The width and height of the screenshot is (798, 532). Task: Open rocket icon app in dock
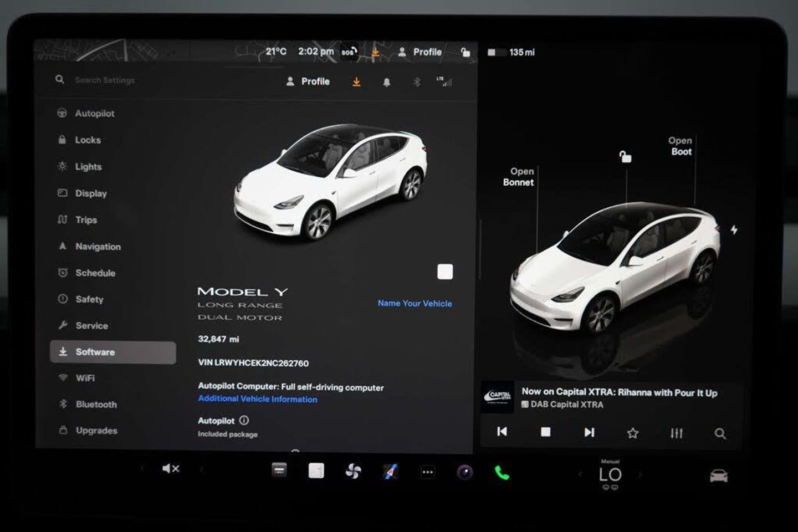pyautogui.click(x=390, y=472)
